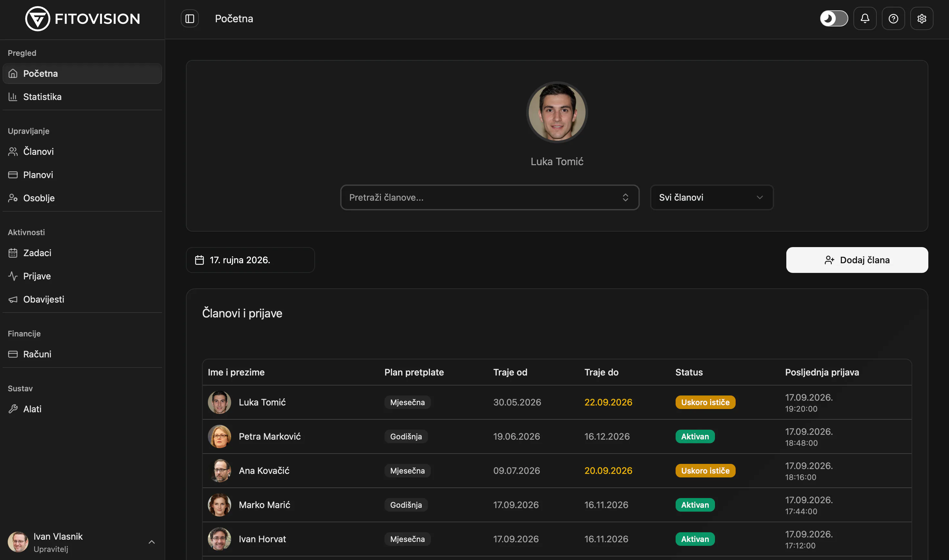Click the Prijave activity icon
The image size is (949, 560).
[13, 276]
